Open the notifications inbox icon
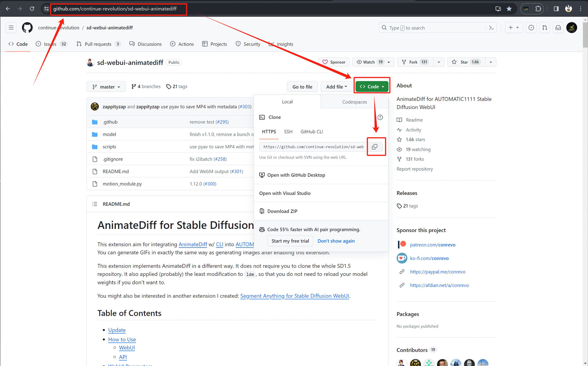Screen dimensions: 588x366 click(x=558, y=28)
